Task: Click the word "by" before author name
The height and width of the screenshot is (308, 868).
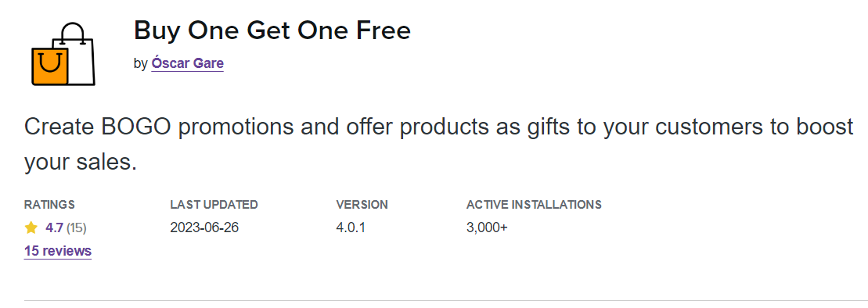Action: (x=141, y=63)
